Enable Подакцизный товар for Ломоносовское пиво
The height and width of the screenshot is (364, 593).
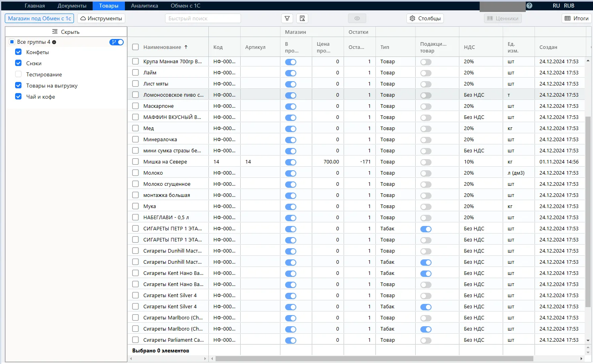pos(426,95)
